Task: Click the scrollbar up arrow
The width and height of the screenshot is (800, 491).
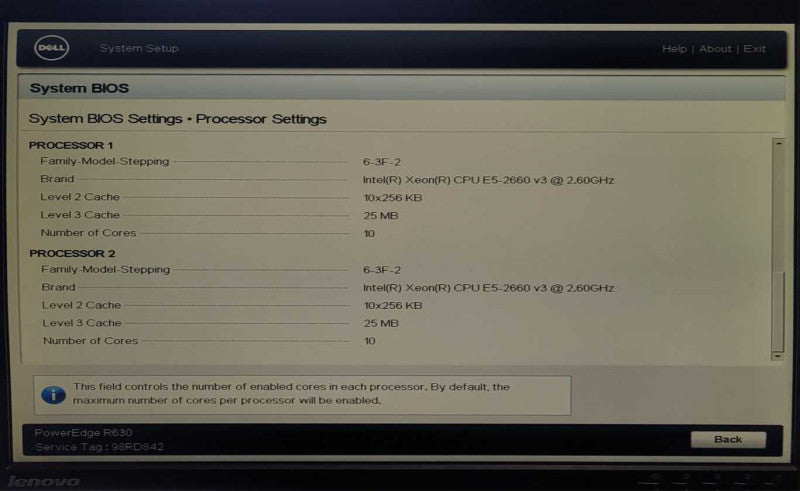Action: click(x=779, y=144)
